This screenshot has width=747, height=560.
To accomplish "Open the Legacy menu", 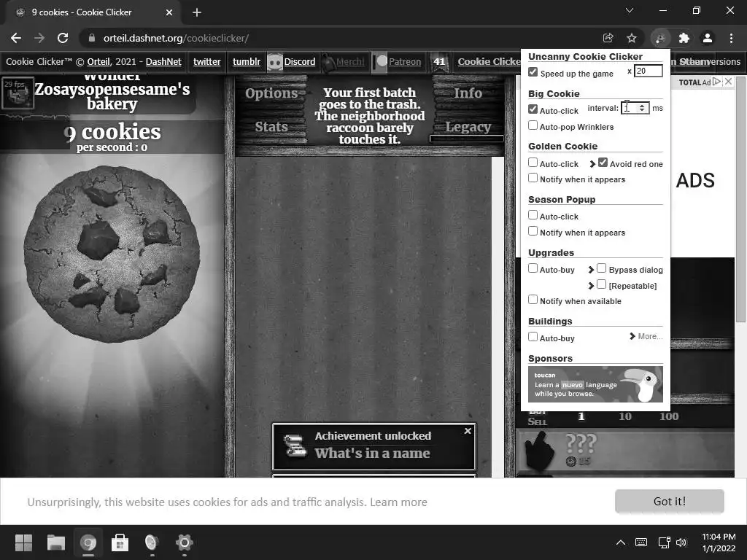I will 468,127.
